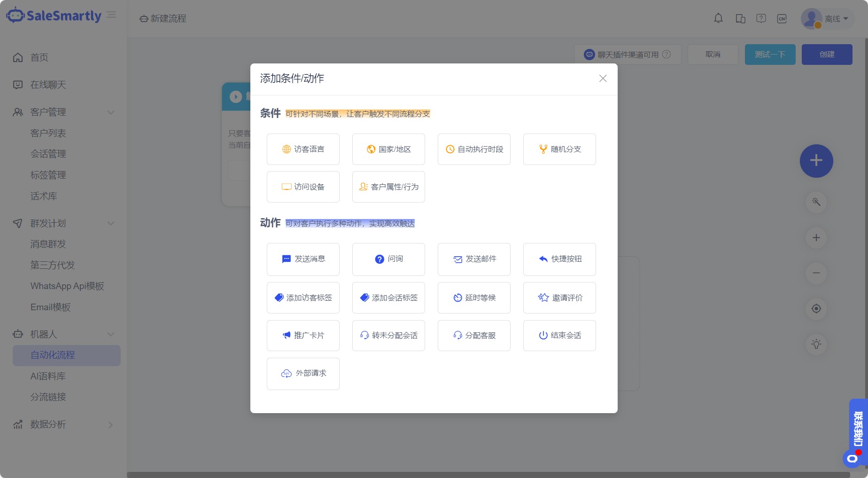Expand the 数据分析 sidebar section
The width and height of the screenshot is (868, 478).
[x=111, y=425]
